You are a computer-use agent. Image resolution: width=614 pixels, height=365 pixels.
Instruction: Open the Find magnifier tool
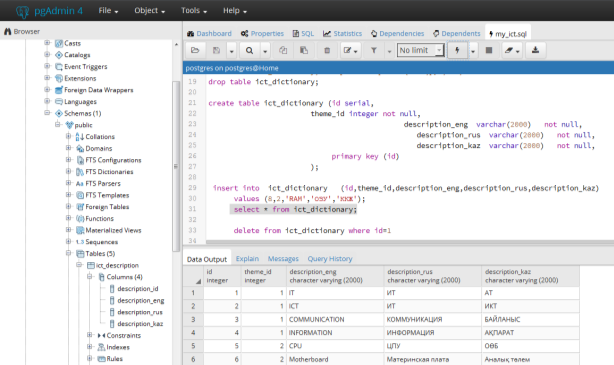[249, 50]
